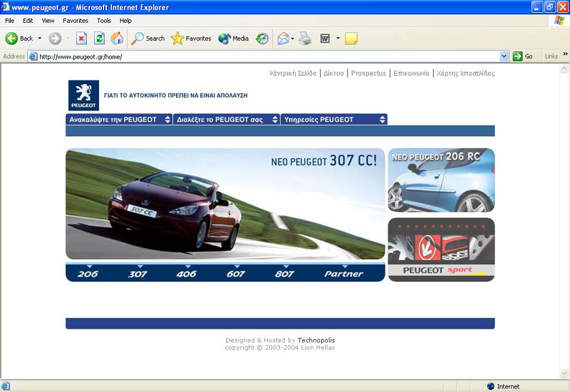This screenshot has width=570, height=392.
Task: Click the green Back arrow button
Action: point(11,38)
